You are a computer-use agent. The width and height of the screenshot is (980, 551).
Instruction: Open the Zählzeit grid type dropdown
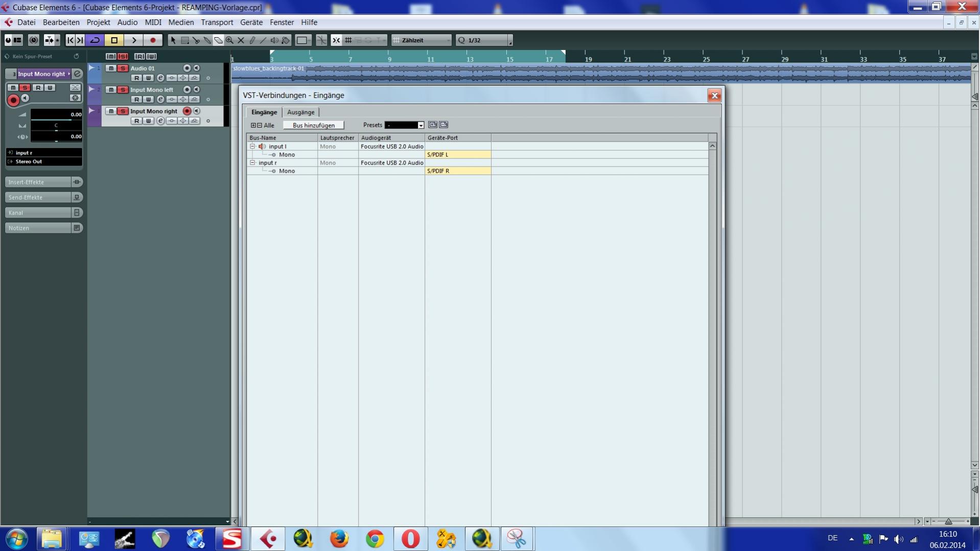point(422,40)
